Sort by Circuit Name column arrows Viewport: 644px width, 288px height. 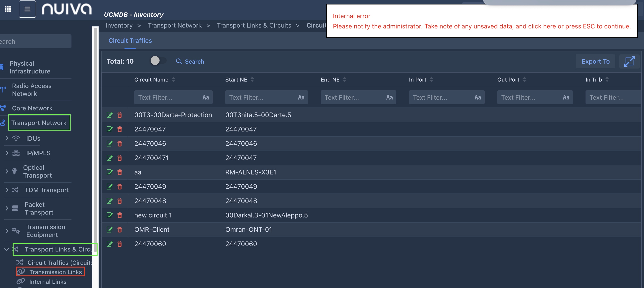tap(173, 80)
